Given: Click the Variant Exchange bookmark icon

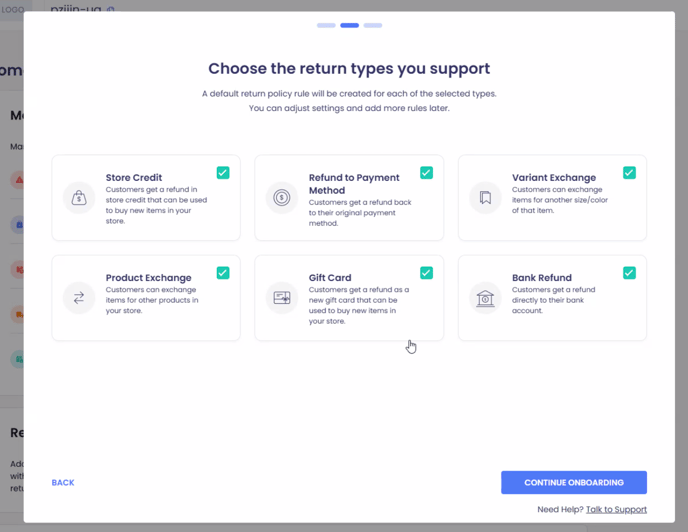Looking at the screenshot, I should (485, 198).
